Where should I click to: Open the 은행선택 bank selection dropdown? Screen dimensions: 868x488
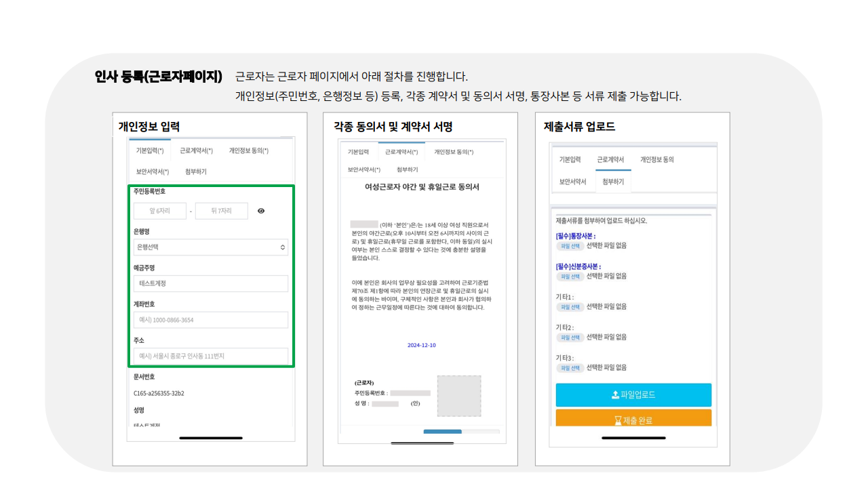tap(211, 247)
